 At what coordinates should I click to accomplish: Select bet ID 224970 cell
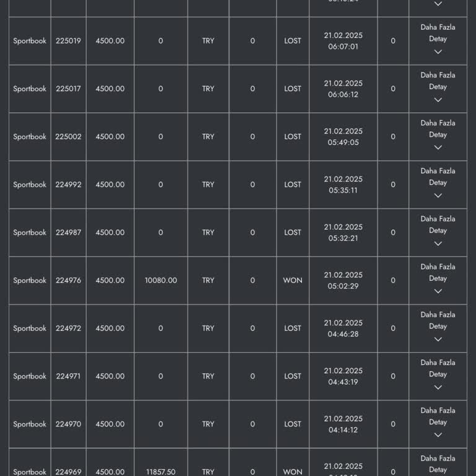coord(68,424)
